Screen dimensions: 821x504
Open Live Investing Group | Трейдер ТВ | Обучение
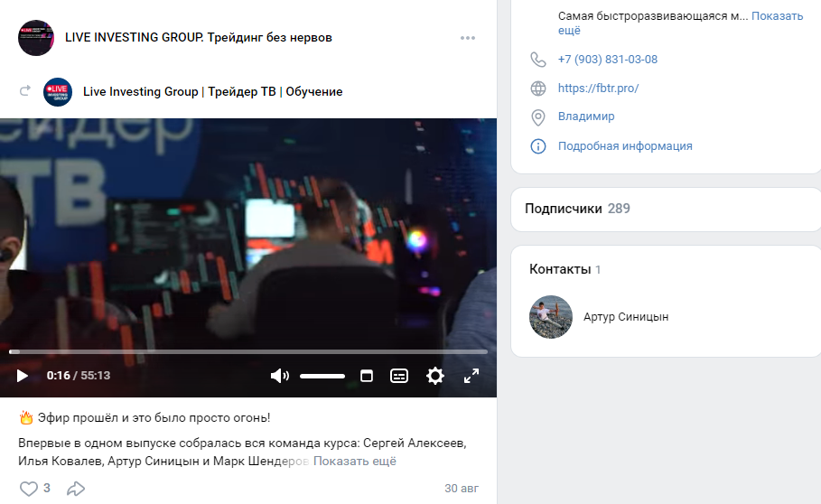click(212, 91)
